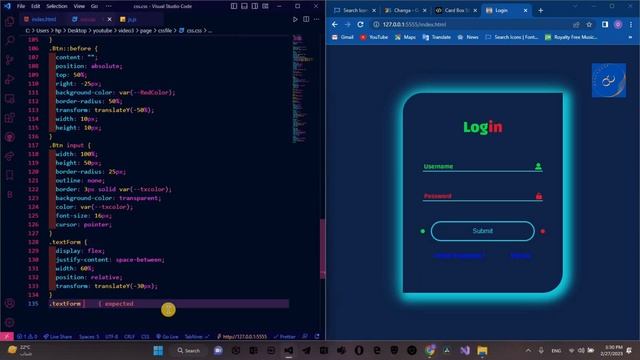Open the Accounts icon in activity bar
Viewport: 640px width, 360px height.
[9, 303]
